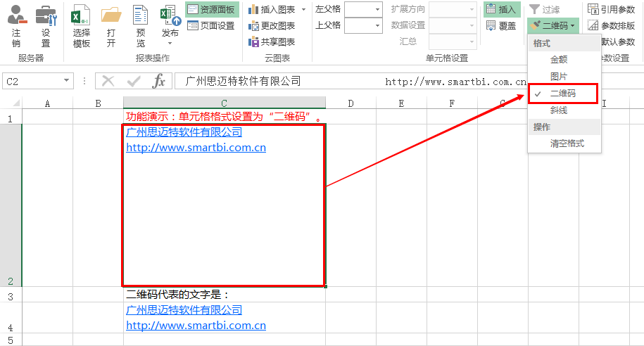Open the 数据设置 dropdown
Screen dimensions: 644x346
point(472,25)
